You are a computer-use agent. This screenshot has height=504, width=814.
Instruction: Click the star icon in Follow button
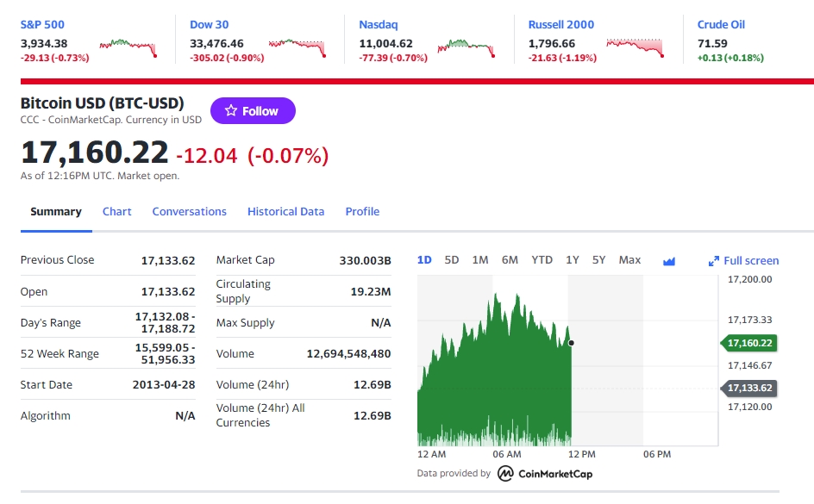tap(231, 110)
